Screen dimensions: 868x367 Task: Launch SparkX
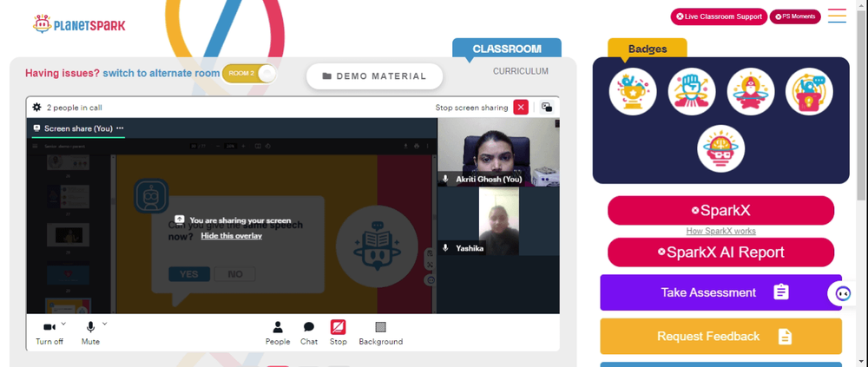(720, 210)
